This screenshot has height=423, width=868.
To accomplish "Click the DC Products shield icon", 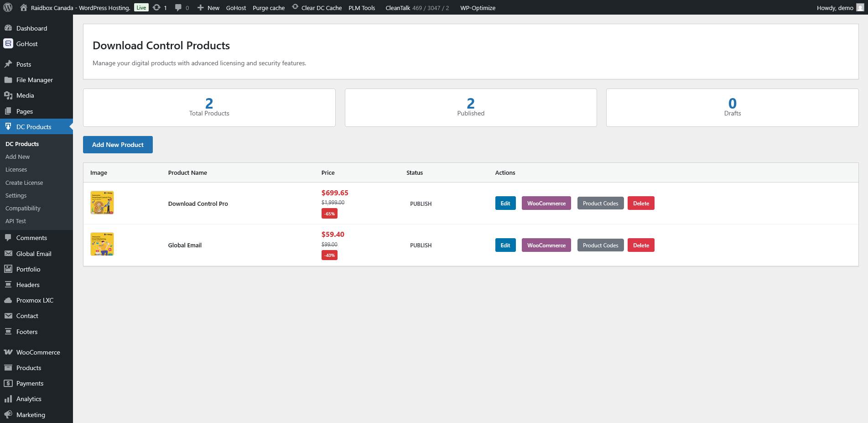I will click(x=8, y=126).
